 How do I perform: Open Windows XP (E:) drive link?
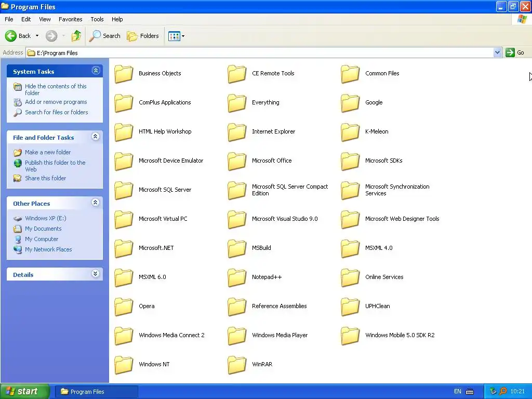[x=46, y=218]
